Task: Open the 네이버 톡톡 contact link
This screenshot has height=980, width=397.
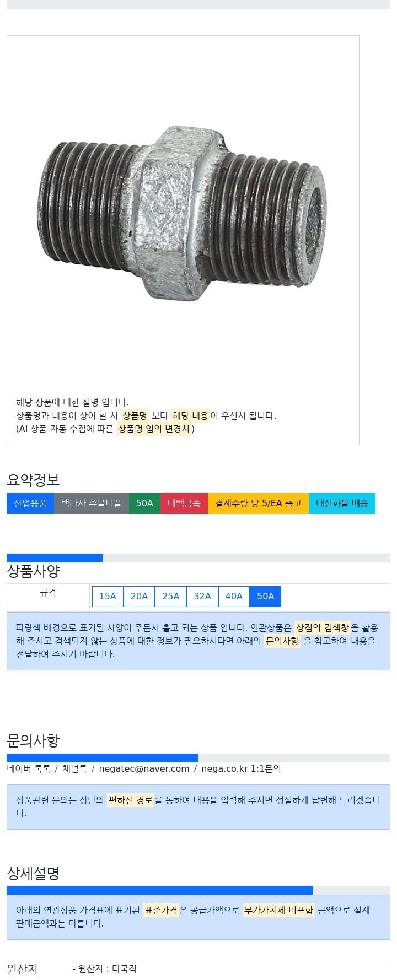Action: 29,768
